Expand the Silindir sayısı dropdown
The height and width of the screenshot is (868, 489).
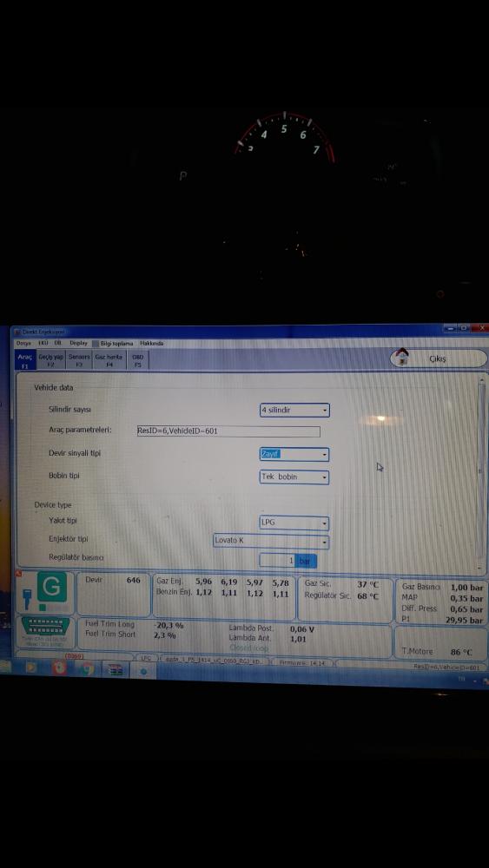tap(294, 411)
